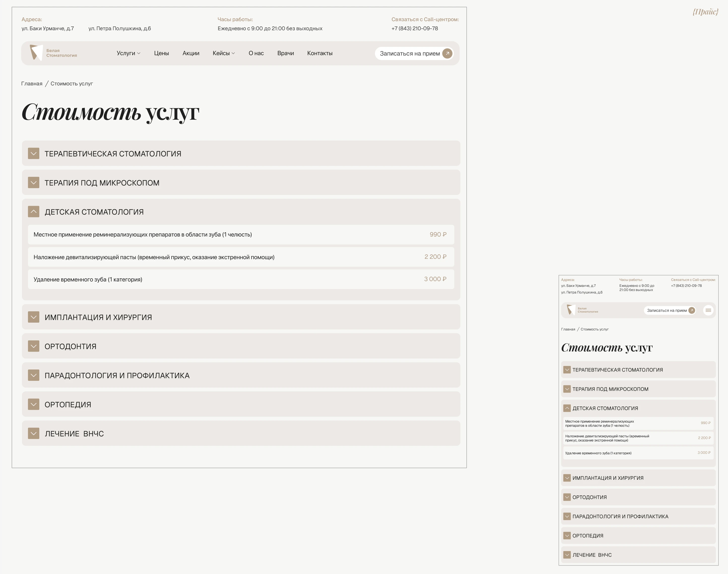Viewport: 728px width, 574px height.
Task: Expand the Терапевтическая стоматология section
Action: click(x=33, y=154)
